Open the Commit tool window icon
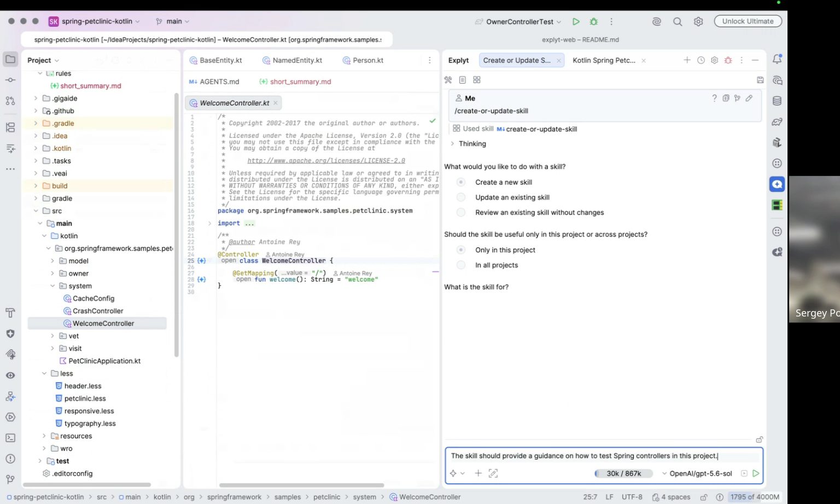This screenshot has height=504, width=840. coord(10,80)
